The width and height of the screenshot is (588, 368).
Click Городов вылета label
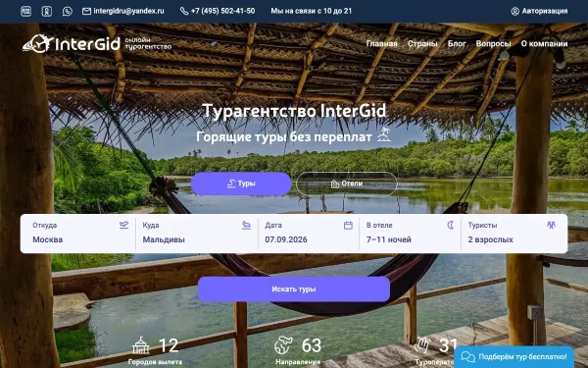(x=155, y=362)
